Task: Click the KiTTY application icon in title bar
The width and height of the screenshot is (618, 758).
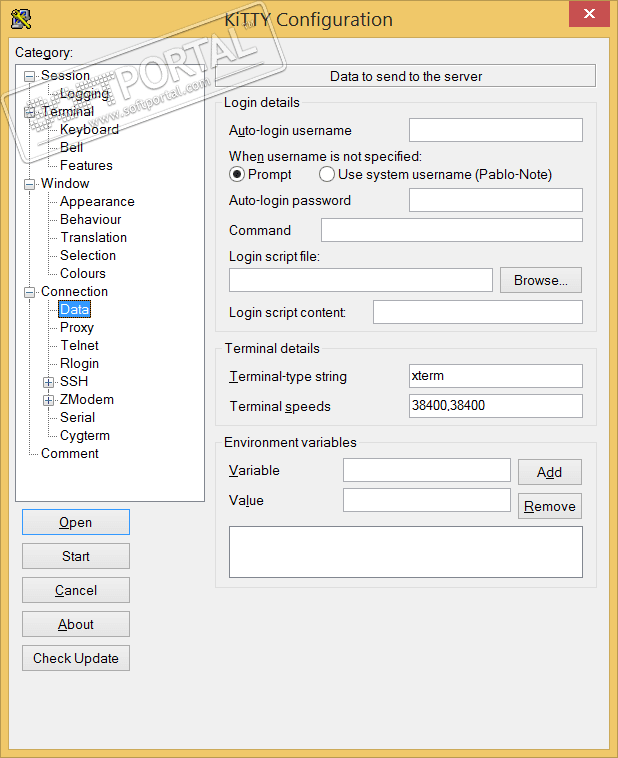Action: pyautogui.click(x=21, y=19)
